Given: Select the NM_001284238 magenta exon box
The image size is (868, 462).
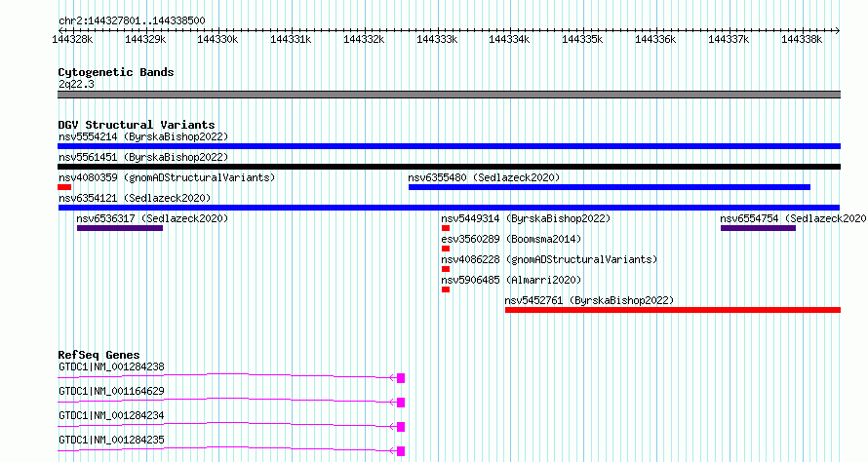Looking at the screenshot, I should click(x=401, y=378).
